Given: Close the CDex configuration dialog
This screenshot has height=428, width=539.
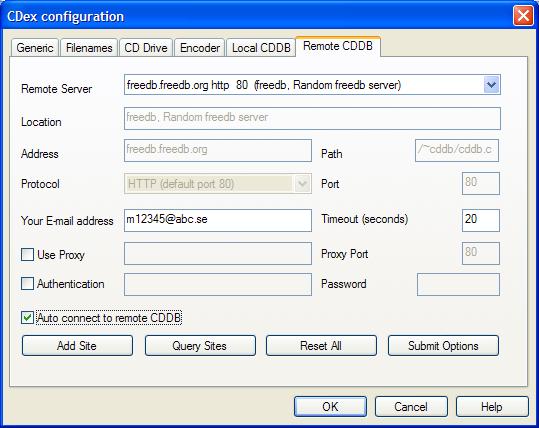Looking at the screenshot, I should [523, 16].
